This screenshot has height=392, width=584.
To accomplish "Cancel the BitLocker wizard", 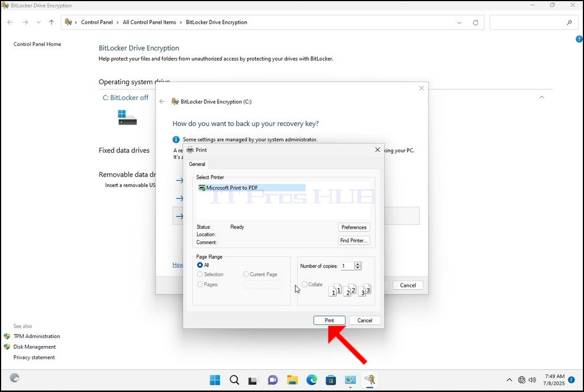I will tap(408, 285).
